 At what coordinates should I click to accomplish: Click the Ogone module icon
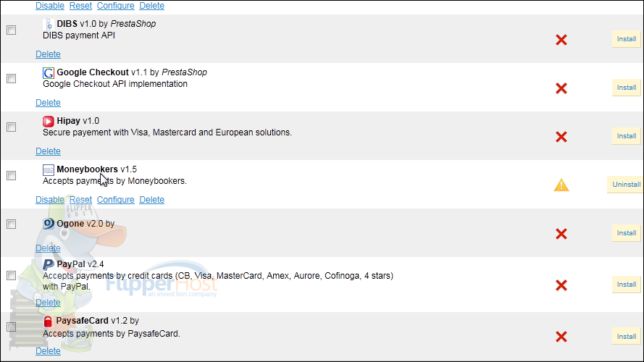[x=49, y=224]
